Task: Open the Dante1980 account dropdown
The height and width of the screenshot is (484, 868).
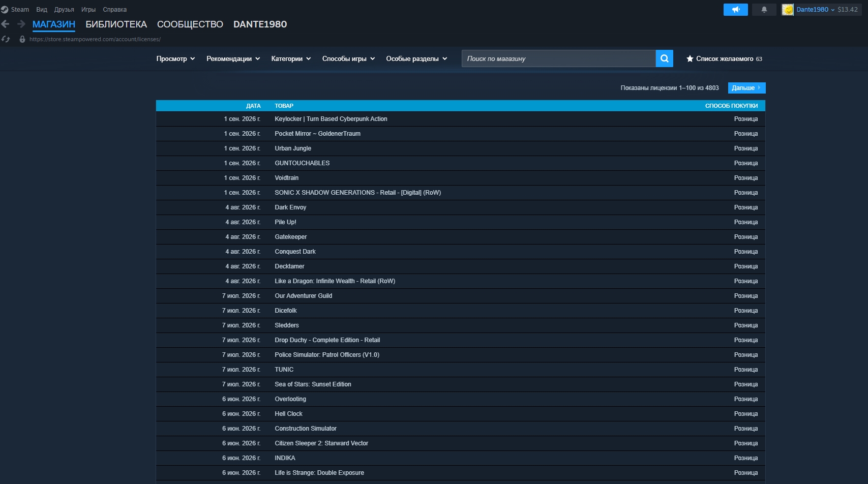Action: 816,10
